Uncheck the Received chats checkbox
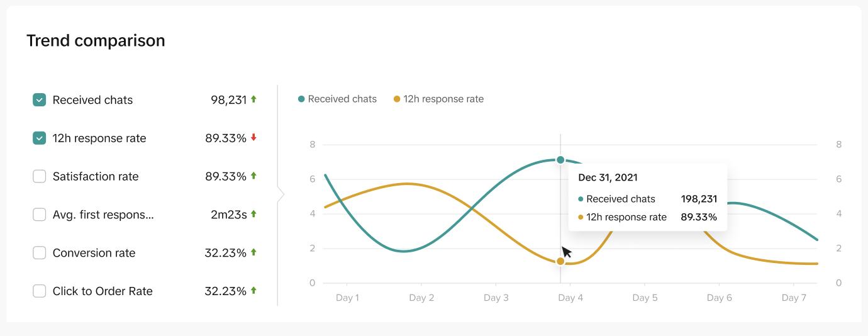 40,100
